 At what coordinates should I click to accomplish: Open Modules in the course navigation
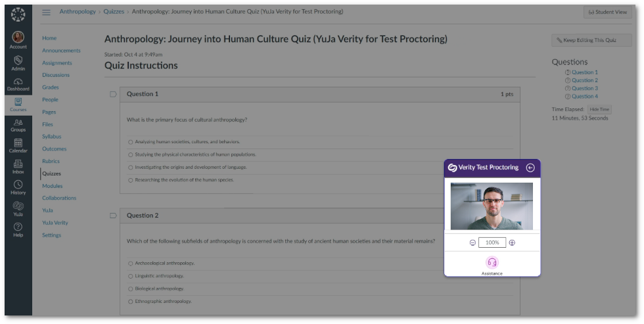(x=52, y=186)
